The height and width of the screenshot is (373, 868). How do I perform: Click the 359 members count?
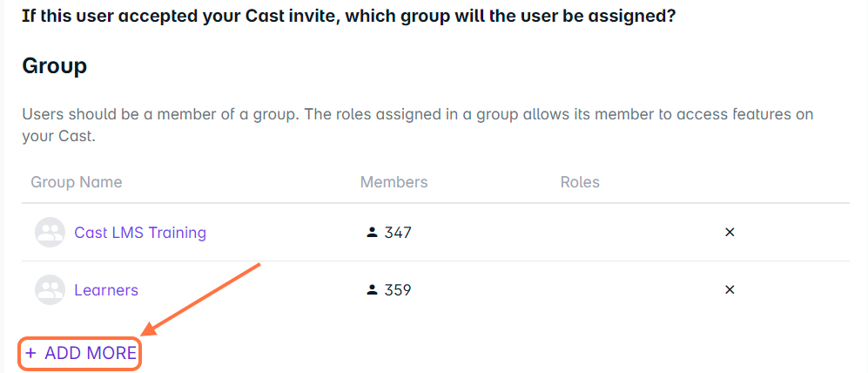point(398,290)
